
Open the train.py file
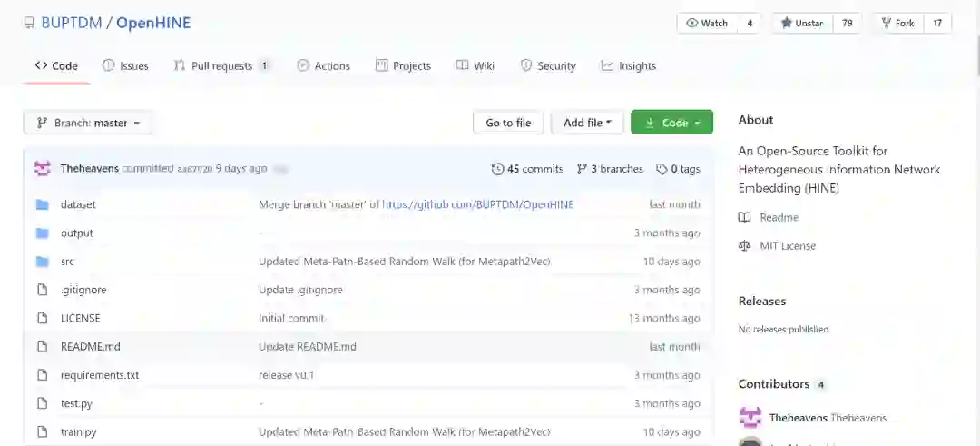[x=79, y=432]
